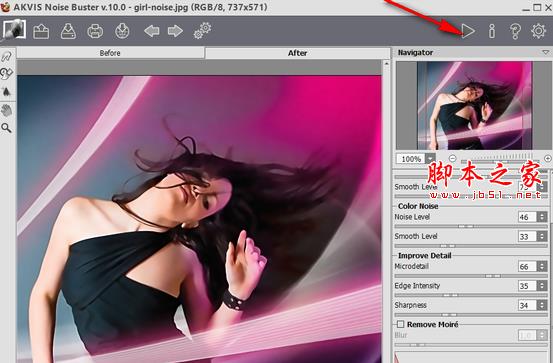Screen dimensions: 553x363
Task: Open program info icon
Action: (492, 31)
